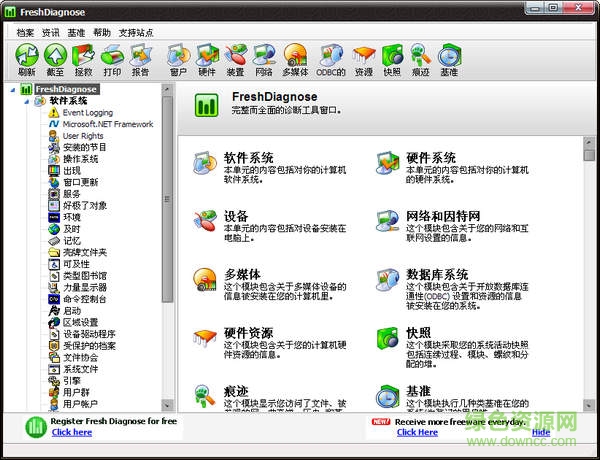
Task: Click the register 'Click here' link
Action: [72, 432]
